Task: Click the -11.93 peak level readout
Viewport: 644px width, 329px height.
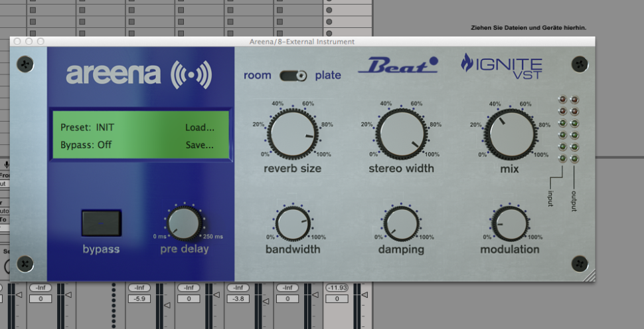Action: coord(337,288)
